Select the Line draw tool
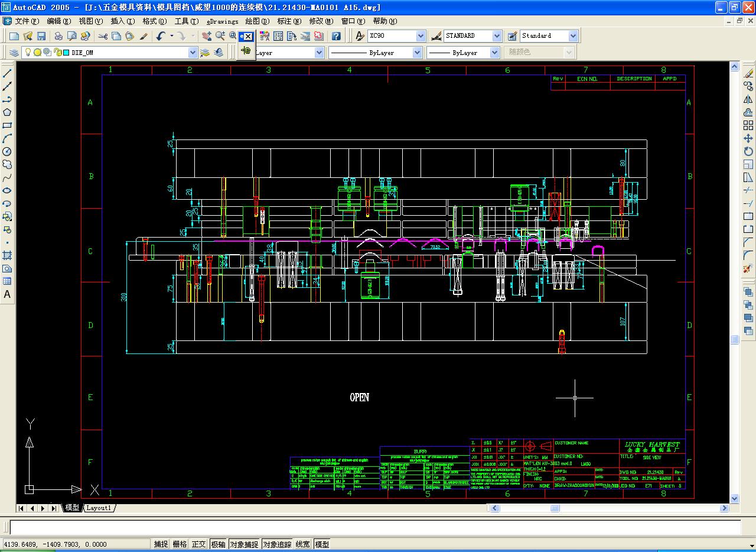Image resolution: width=756 pixels, height=552 pixels. [x=7, y=73]
